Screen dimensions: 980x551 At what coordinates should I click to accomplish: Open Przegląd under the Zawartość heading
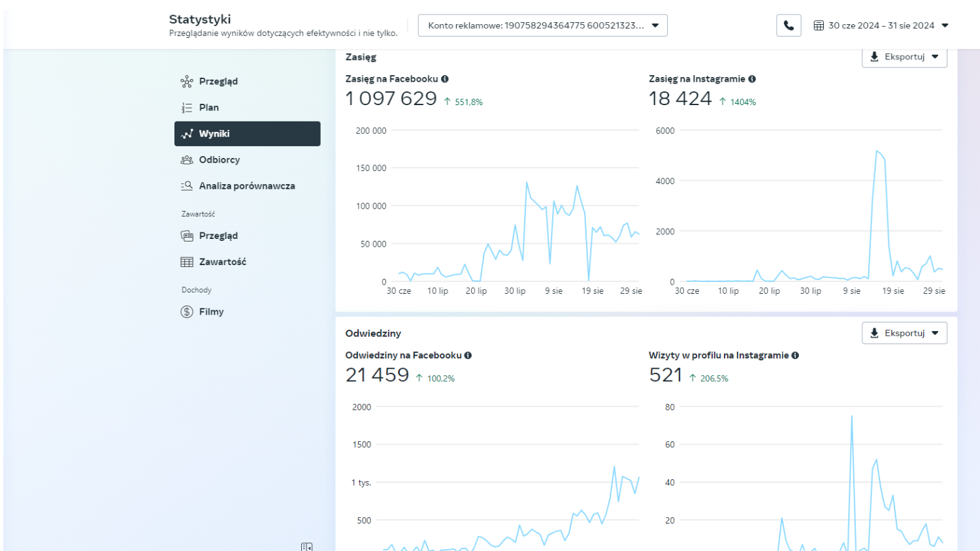218,236
